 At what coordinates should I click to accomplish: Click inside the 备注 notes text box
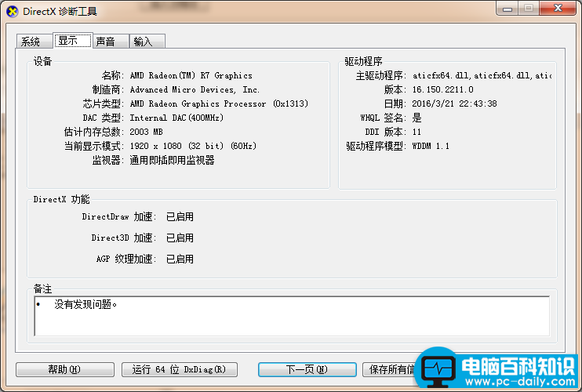click(290, 316)
